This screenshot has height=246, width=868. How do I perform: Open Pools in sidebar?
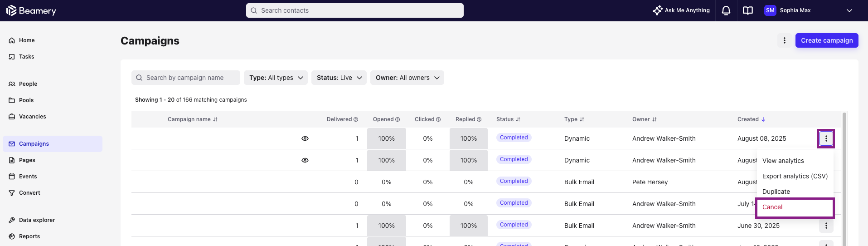click(x=53, y=100)
